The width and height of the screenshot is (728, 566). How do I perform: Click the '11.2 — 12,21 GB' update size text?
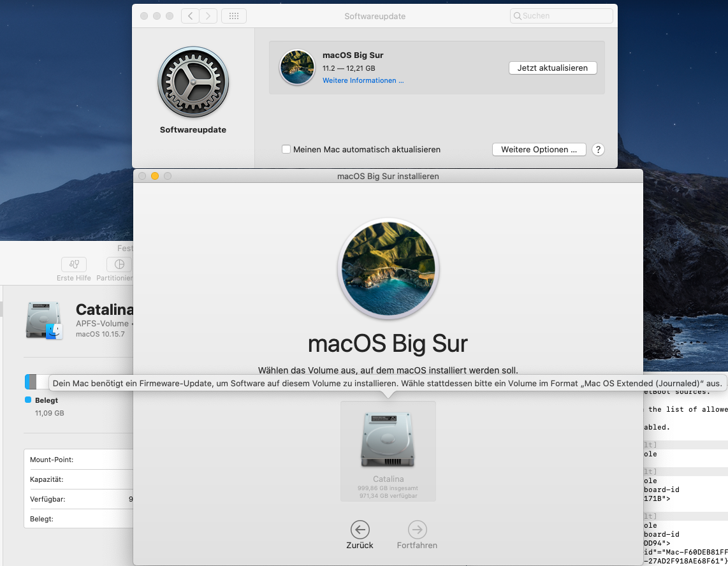(x=349, y=68)
